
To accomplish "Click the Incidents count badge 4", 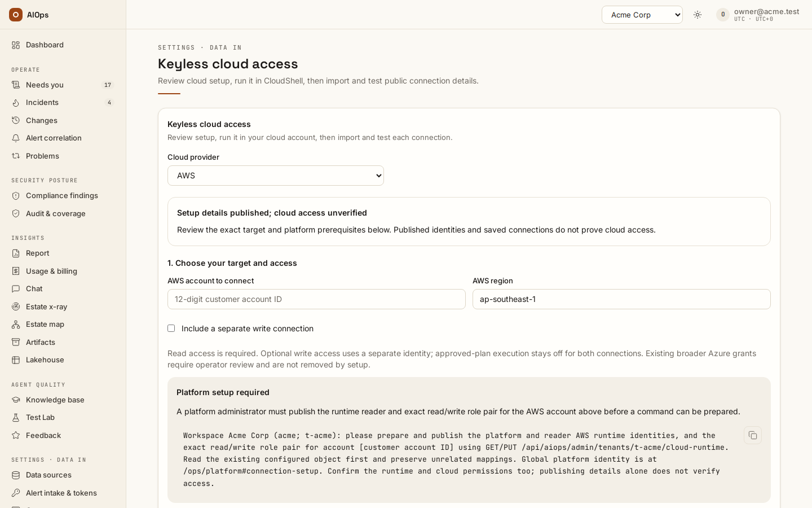I will coord(109,103).
